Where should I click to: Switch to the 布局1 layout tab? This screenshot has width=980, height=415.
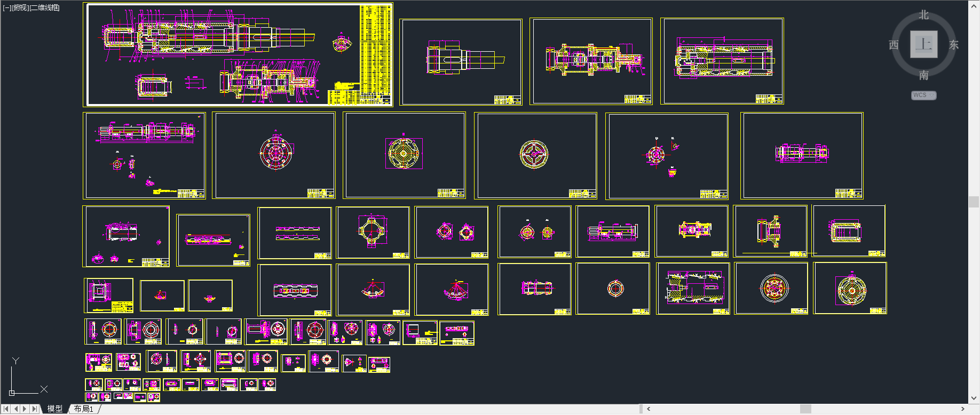tap(83, 409)
